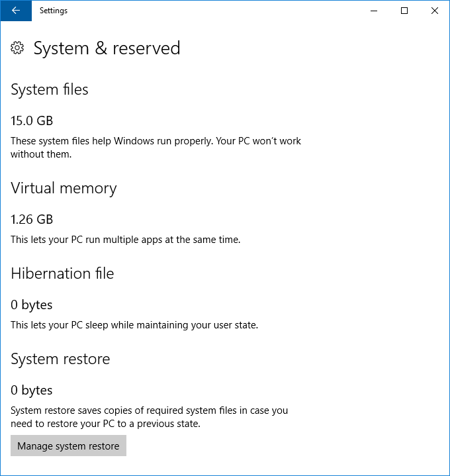Click text 'These system files help Windows run properly'
Viewport: 450px width, 476px height.
[x=112, y=141]
